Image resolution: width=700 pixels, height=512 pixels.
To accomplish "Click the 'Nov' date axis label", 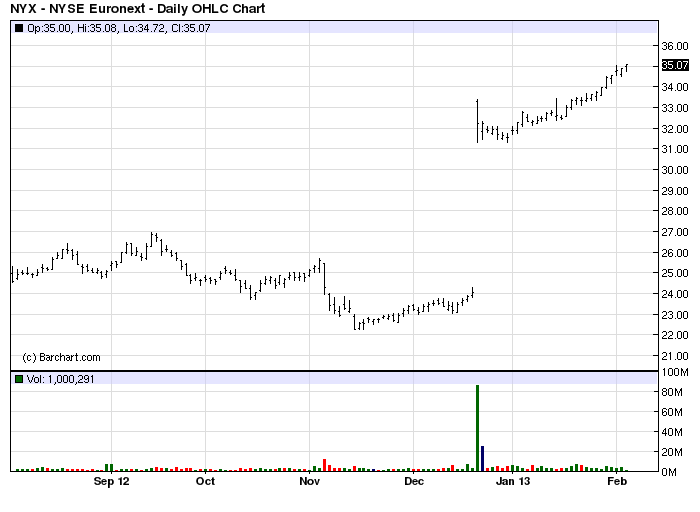I will pos(309,481).
